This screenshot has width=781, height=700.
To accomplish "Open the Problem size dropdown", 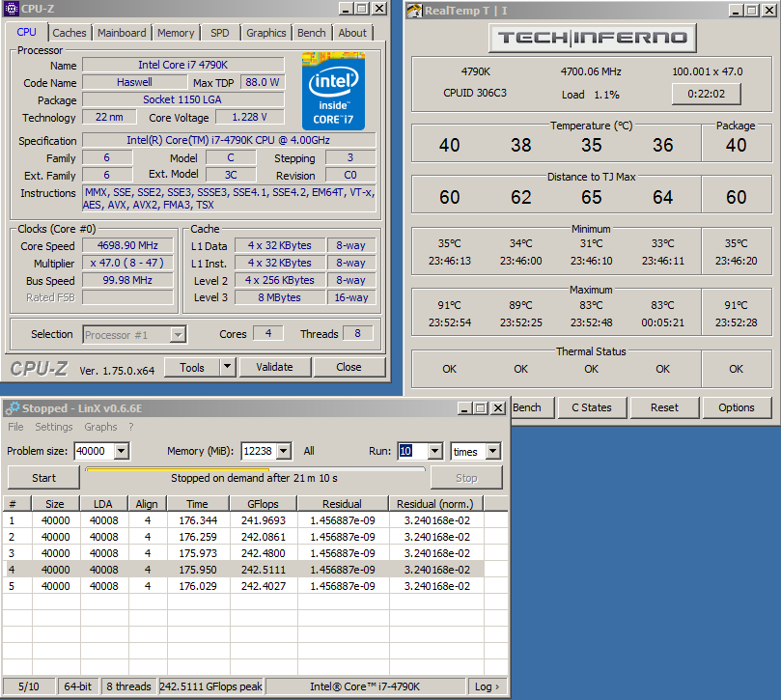I will [x=121, y=452].
